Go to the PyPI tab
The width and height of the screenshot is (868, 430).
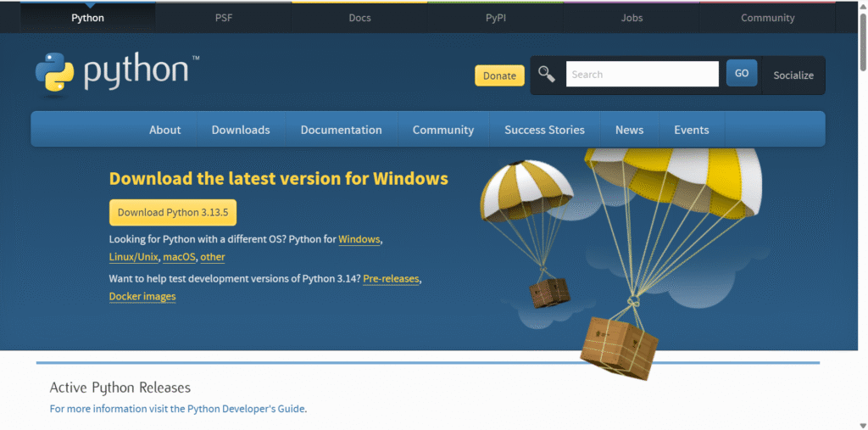[x=495, y=18]
